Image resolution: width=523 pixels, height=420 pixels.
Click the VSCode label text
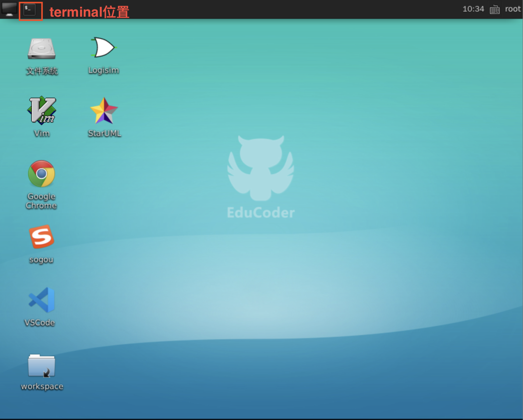[x=40, y=323]
